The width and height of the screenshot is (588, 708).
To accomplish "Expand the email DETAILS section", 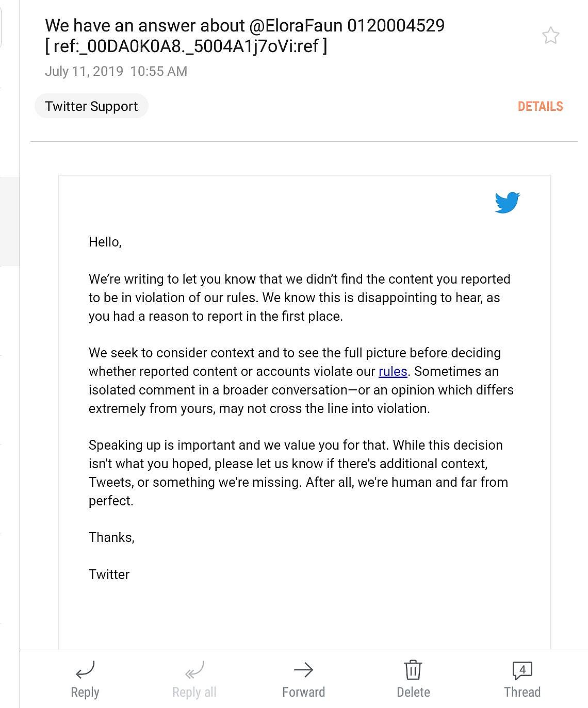I will tap(540, 107).
